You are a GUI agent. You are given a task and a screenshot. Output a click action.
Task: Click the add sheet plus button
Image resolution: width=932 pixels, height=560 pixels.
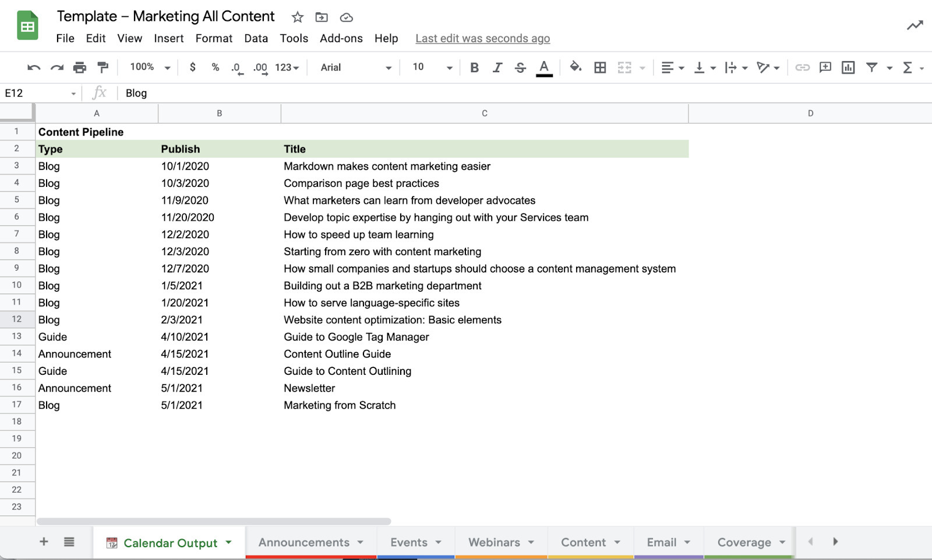(44, 542)
